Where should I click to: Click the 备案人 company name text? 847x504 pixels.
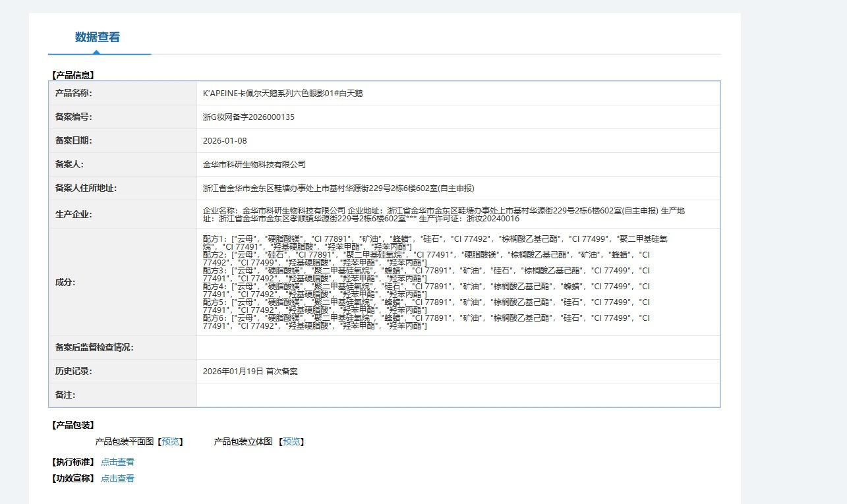254,164
